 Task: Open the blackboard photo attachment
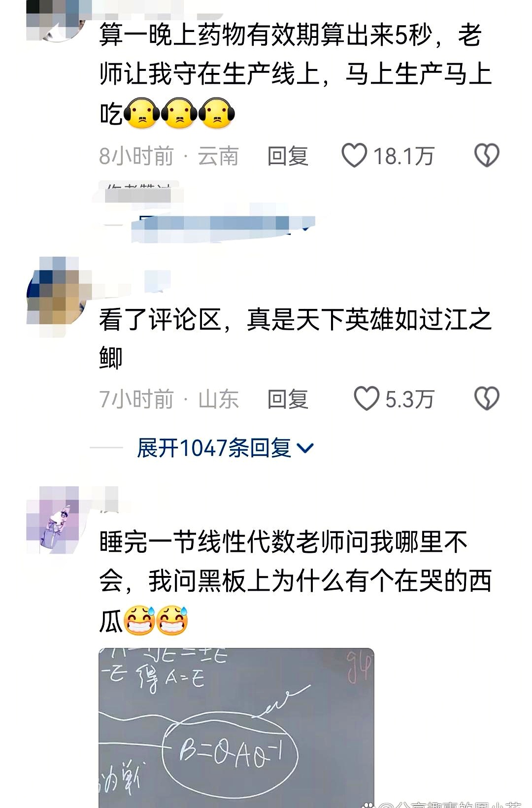click(x=236, y=728)
